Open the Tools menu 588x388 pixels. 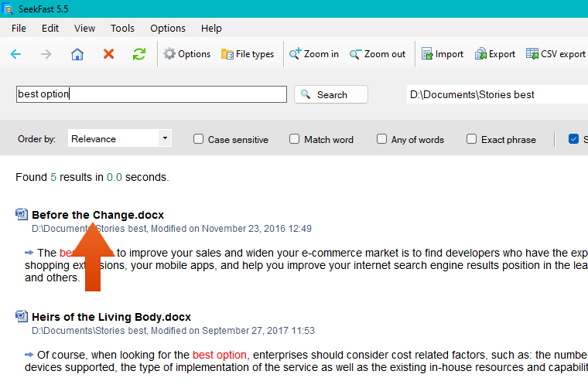point(122,28)
